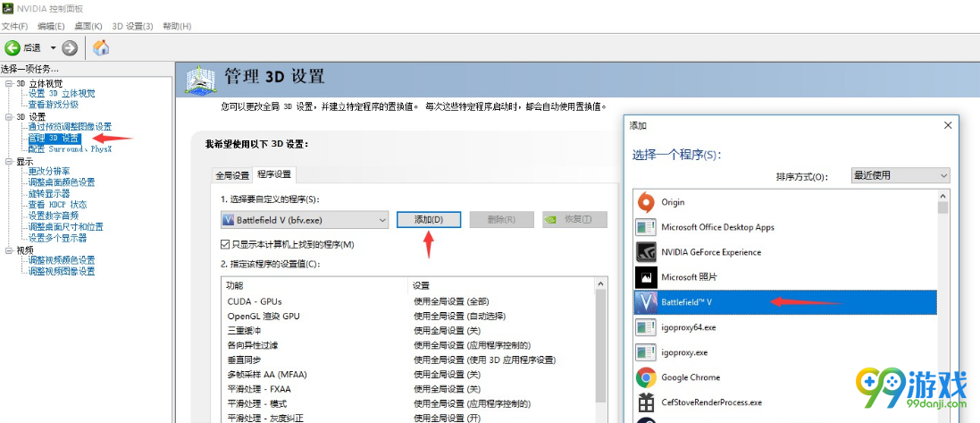Click the 管理 3D 设置 header icon
This screenshot has height=423, width=980.
[201, 80]
